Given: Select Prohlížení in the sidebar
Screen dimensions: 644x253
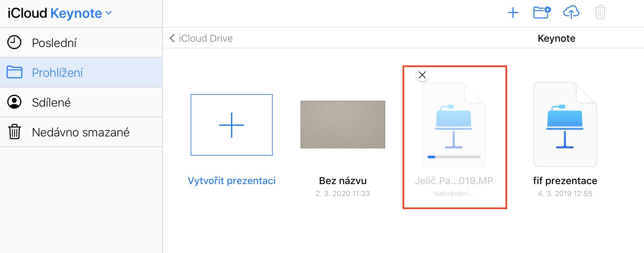Looking at the screenshot, I should point(81,73).
